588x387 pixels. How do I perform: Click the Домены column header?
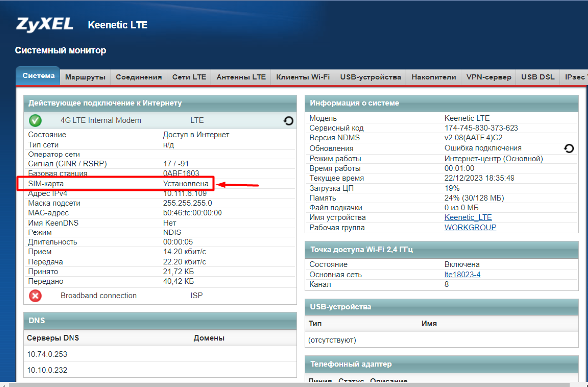209,338
